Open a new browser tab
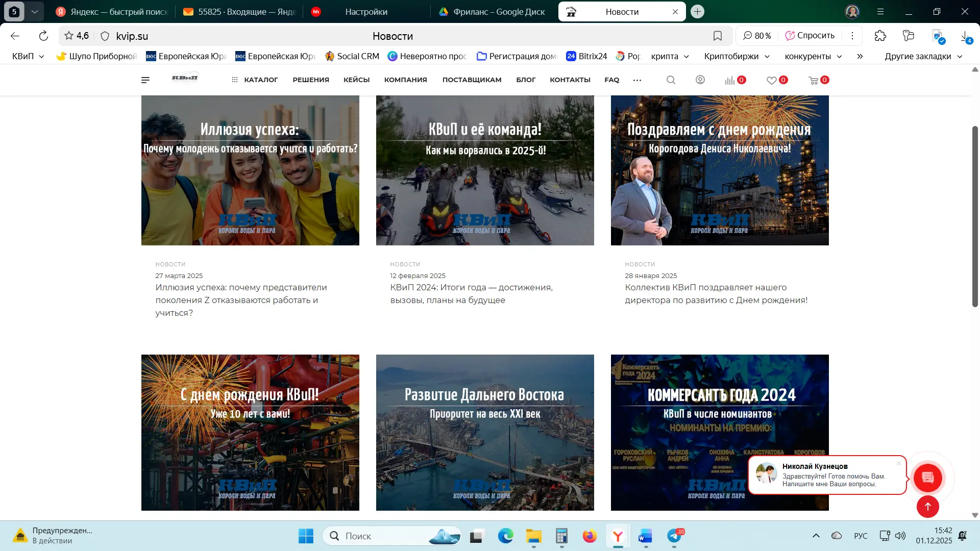 click(697, 11)
